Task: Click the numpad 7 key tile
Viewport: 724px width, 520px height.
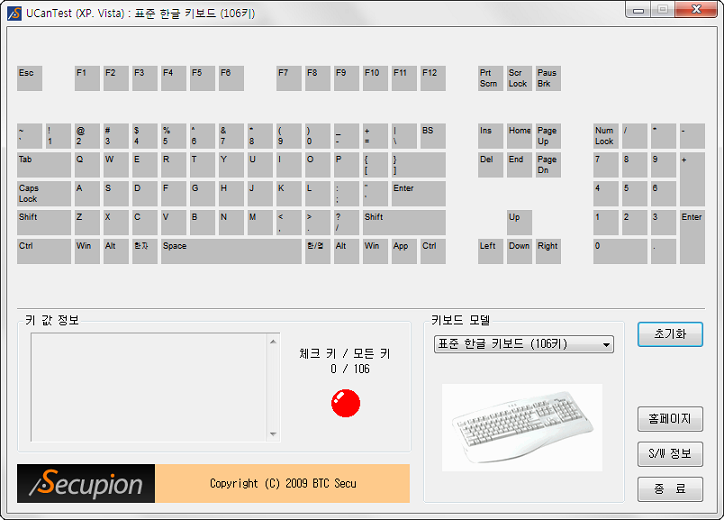Action: point(606,165)
